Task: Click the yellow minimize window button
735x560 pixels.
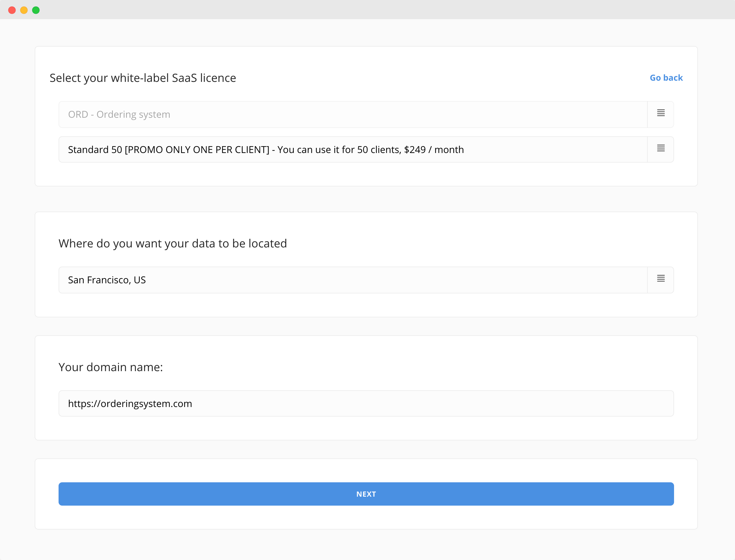Action: [24, 10]
